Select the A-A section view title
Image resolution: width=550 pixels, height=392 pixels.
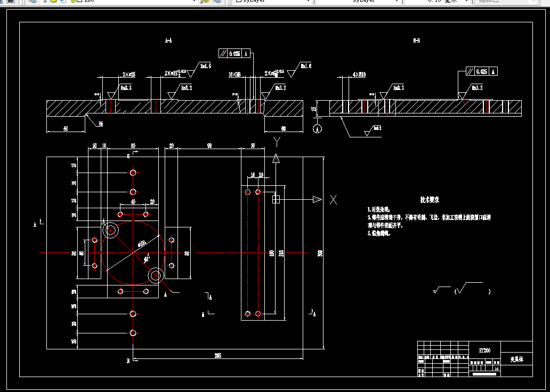(168, 40)
